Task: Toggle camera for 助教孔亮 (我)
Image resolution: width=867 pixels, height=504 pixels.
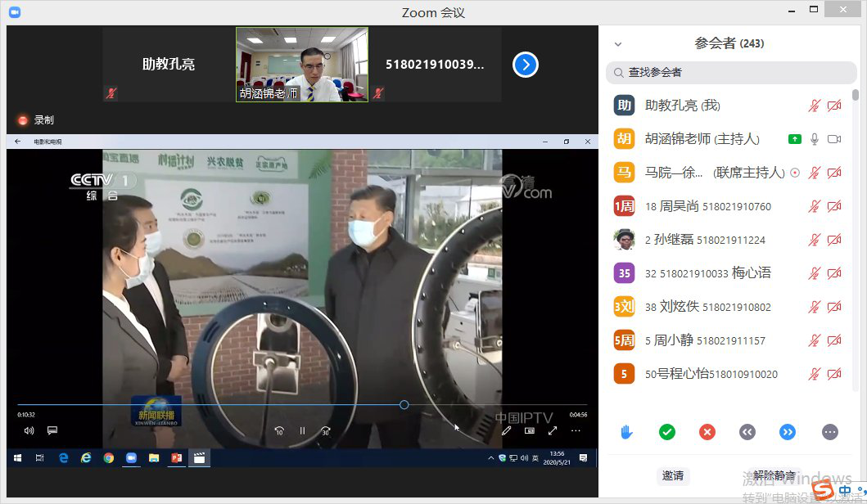Action: [x=834, y=106]
